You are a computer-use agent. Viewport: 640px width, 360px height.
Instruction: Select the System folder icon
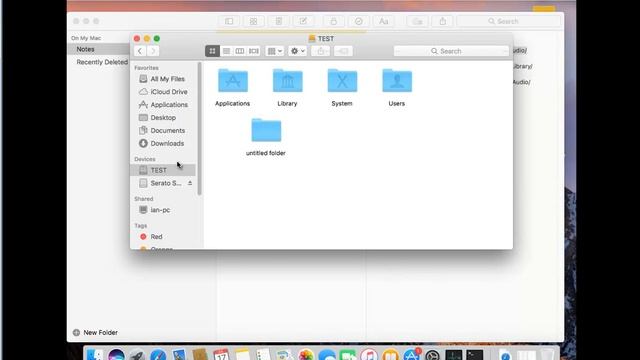342,81
